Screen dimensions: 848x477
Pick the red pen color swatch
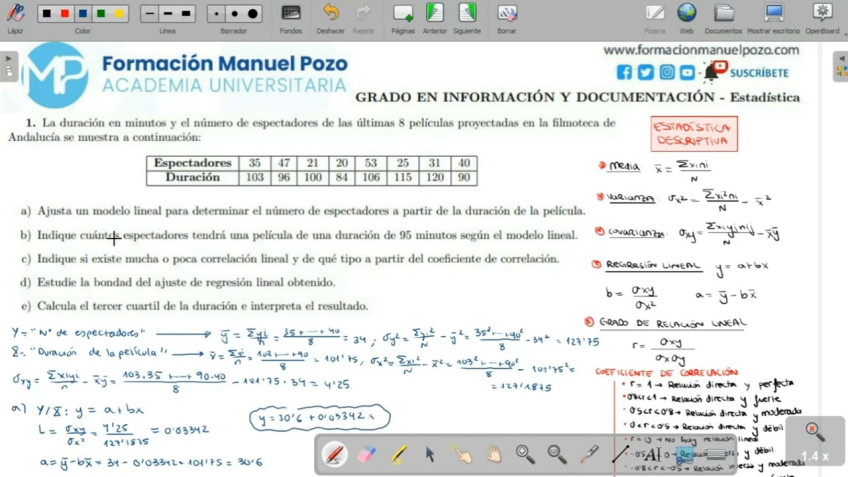coord(65,14)
